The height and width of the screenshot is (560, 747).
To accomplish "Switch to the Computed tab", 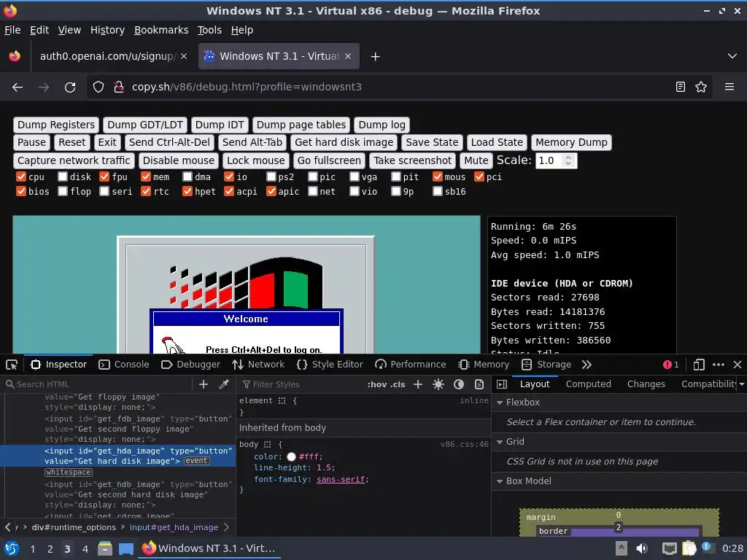I will [589, 384].
